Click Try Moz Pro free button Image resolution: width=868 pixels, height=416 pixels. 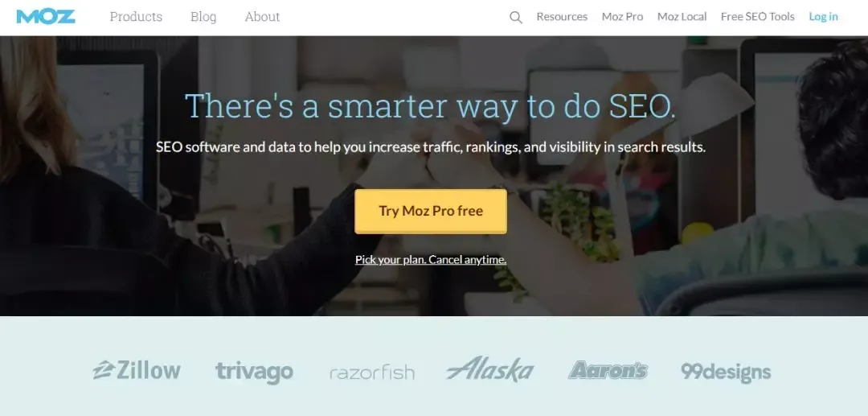tap(431, 211)
